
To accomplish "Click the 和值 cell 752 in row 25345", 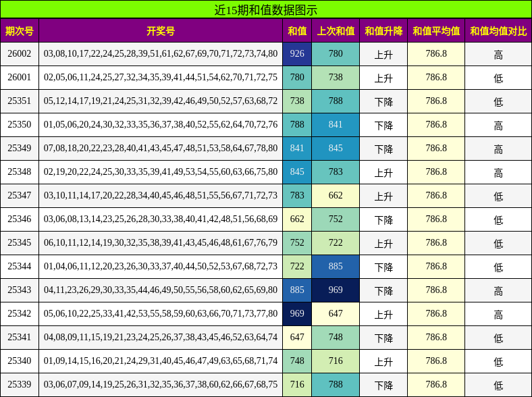I will [x=297, y=242].
